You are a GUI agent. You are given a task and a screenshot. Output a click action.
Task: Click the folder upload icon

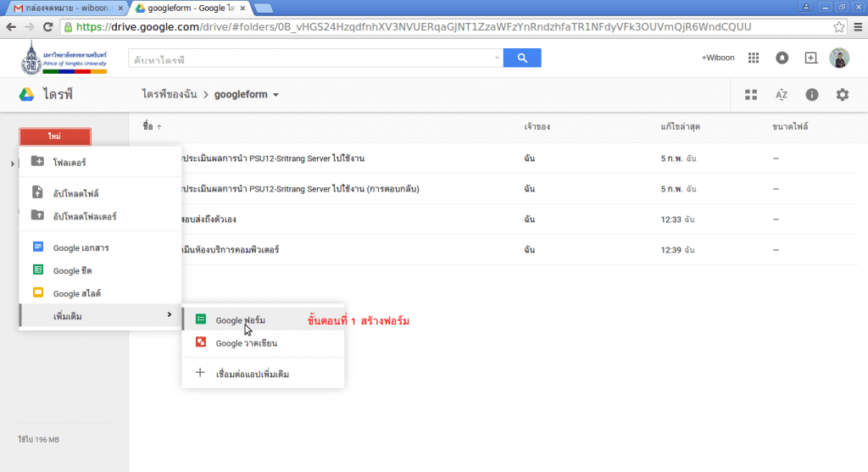[x=37, y=215]
